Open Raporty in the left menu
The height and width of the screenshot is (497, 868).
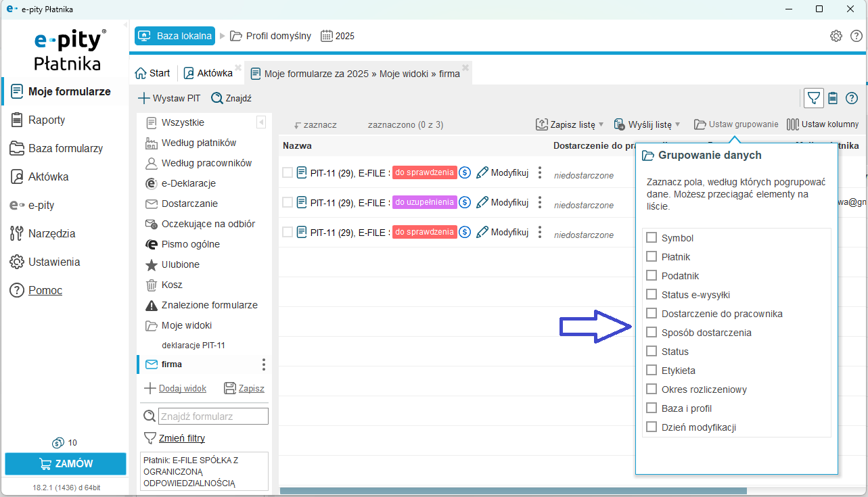(x=47, y=120)
